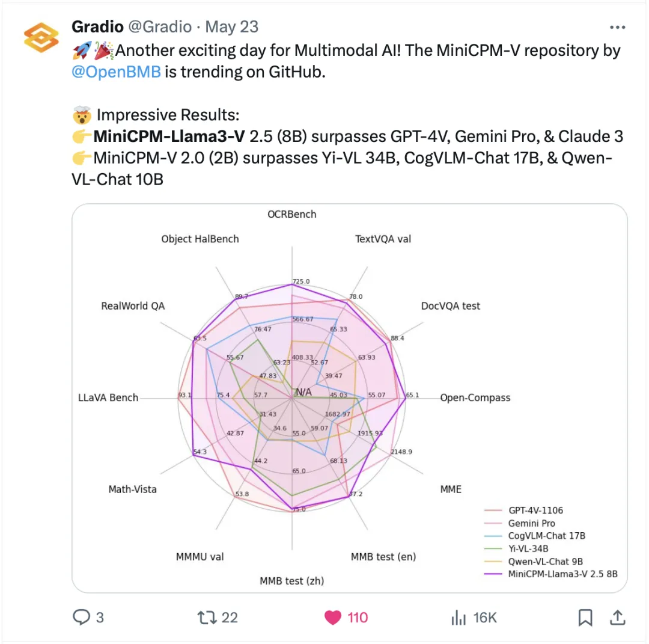Open the radar chart image

(350, 398)
